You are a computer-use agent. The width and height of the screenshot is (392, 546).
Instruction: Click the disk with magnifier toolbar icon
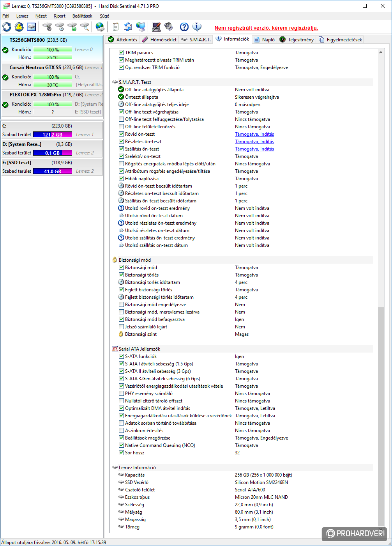[x=85, y=27]
